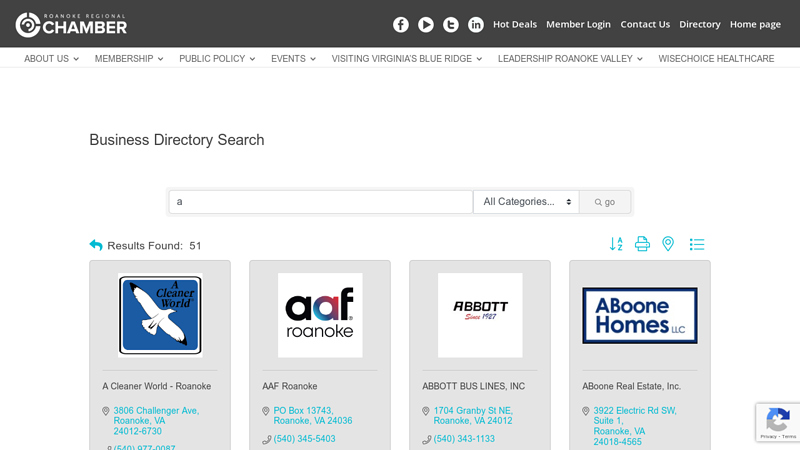Click the back arrow beside Results Found
The height and width of the screenshot is (450, 800).
click(96, 245)
